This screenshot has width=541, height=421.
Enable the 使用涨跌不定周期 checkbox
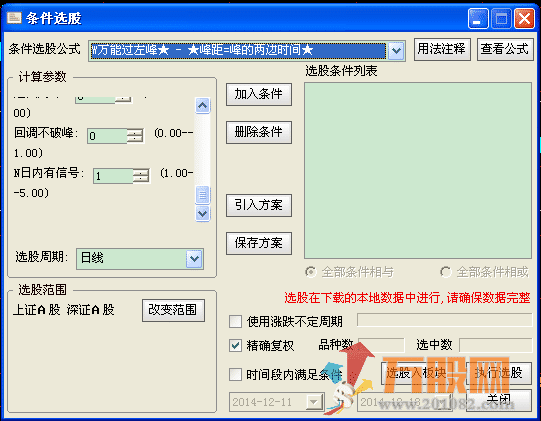click(x=236, y=322)
